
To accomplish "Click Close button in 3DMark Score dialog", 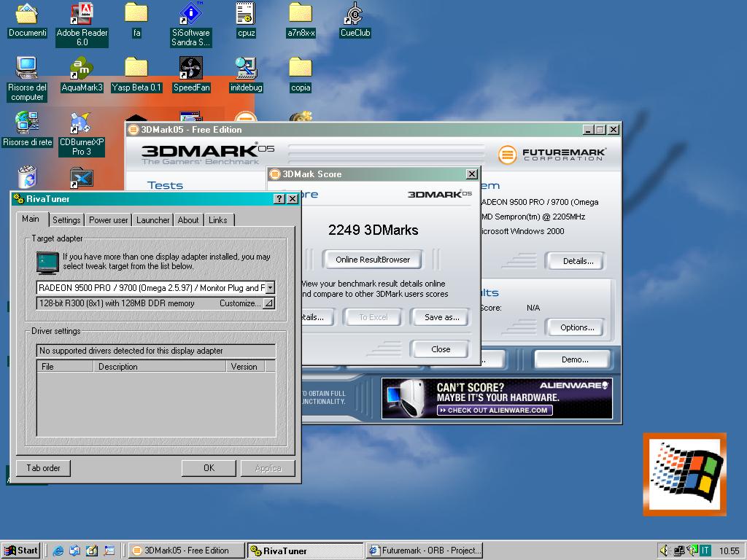I will [440, 349].
